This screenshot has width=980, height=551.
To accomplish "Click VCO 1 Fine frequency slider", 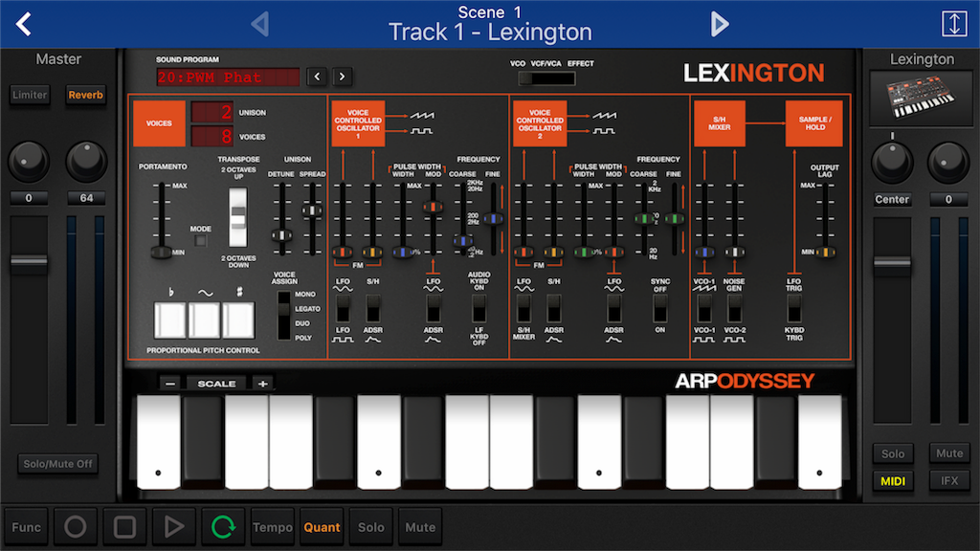I will 493,219.
